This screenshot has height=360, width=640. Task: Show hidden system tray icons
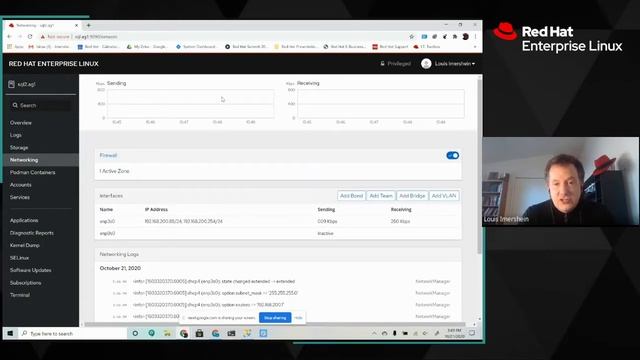click(x=374, y=333)
